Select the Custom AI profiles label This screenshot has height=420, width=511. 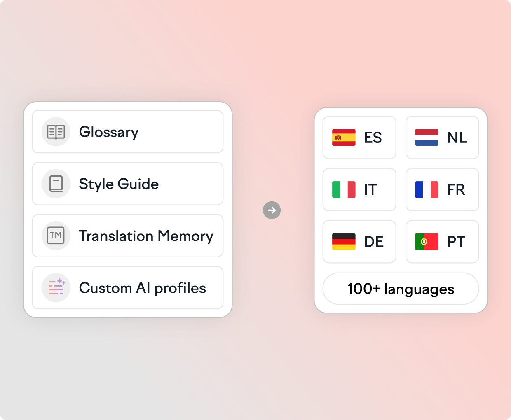pos(142,288)
